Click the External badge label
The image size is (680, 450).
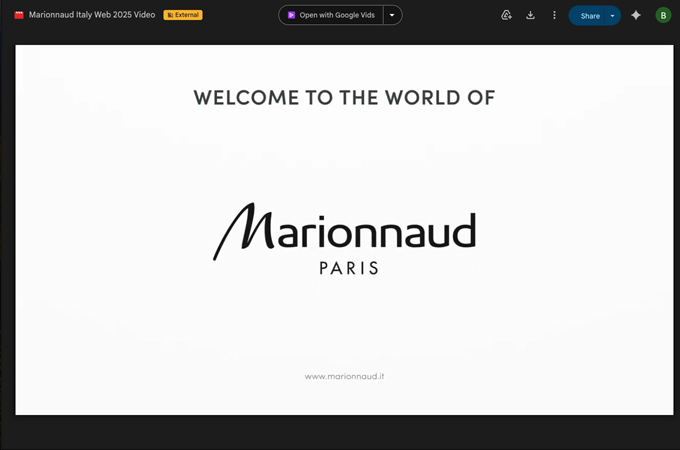[x=183, y=15]
